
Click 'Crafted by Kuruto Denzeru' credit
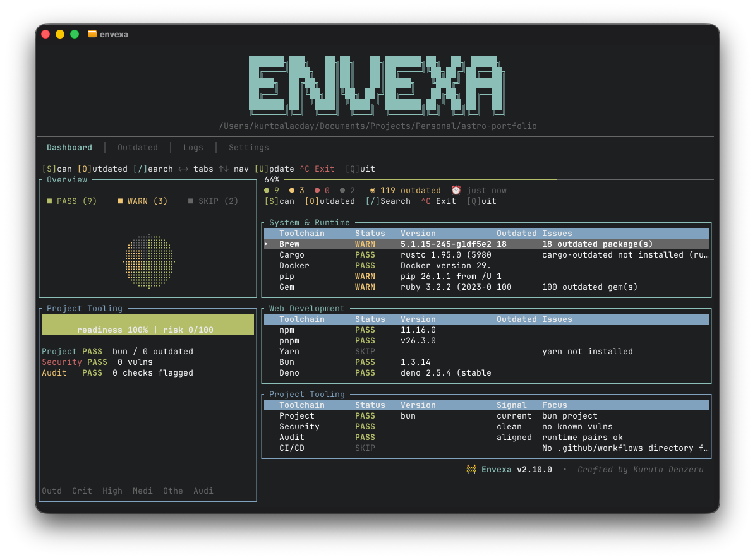[641, 469]
